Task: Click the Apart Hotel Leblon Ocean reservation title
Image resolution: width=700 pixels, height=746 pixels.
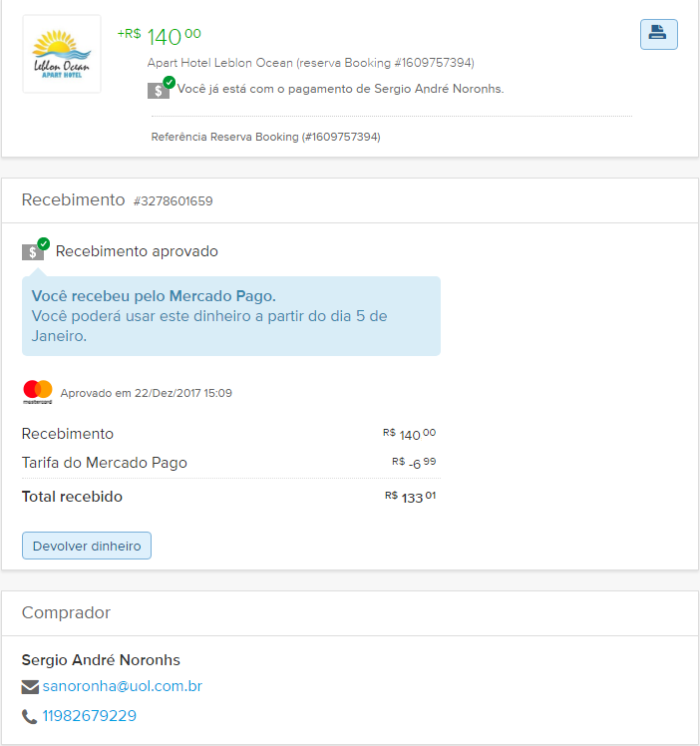Action: coord(310,63)
